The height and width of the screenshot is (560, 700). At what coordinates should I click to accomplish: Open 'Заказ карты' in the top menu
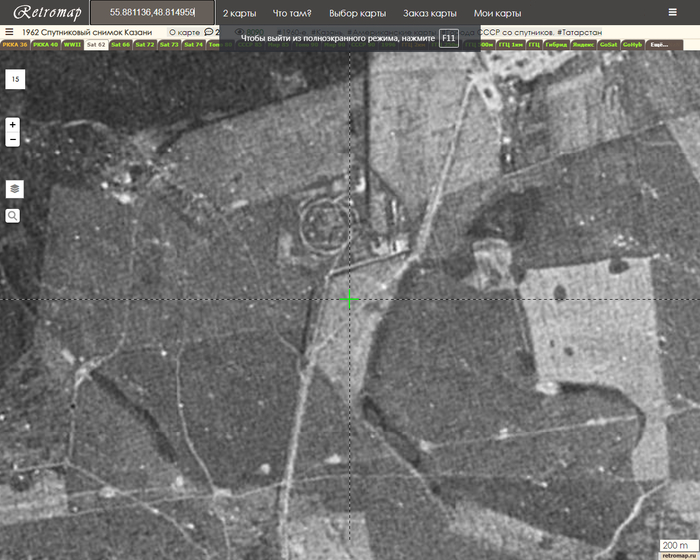point(430,14)
